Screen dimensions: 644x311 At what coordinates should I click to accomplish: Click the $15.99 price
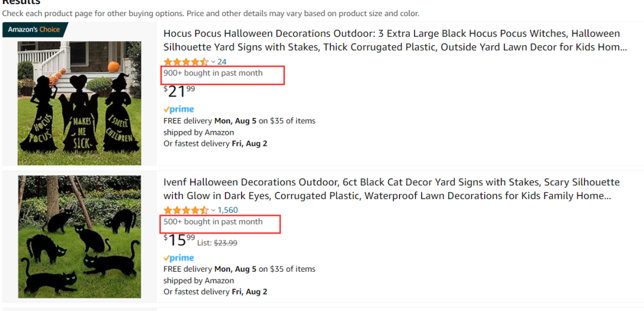click(x=179, y=240)
